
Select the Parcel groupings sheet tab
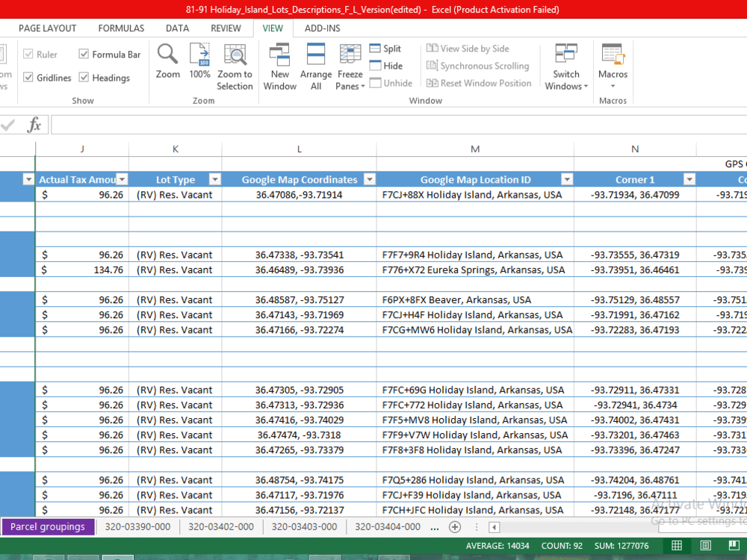pos(48,526)
